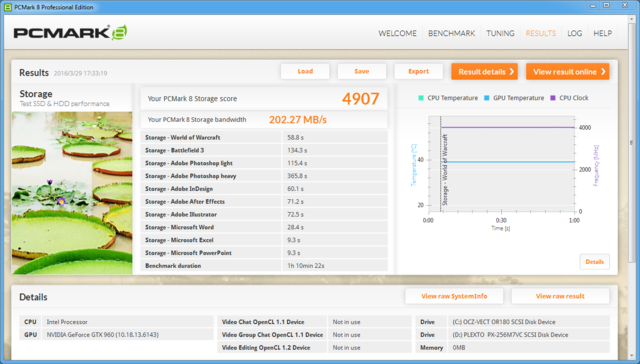This screenshot has height=364, width=640.
Task: Select the Storage - World of Warcraft row
Action: pos(264,138)
